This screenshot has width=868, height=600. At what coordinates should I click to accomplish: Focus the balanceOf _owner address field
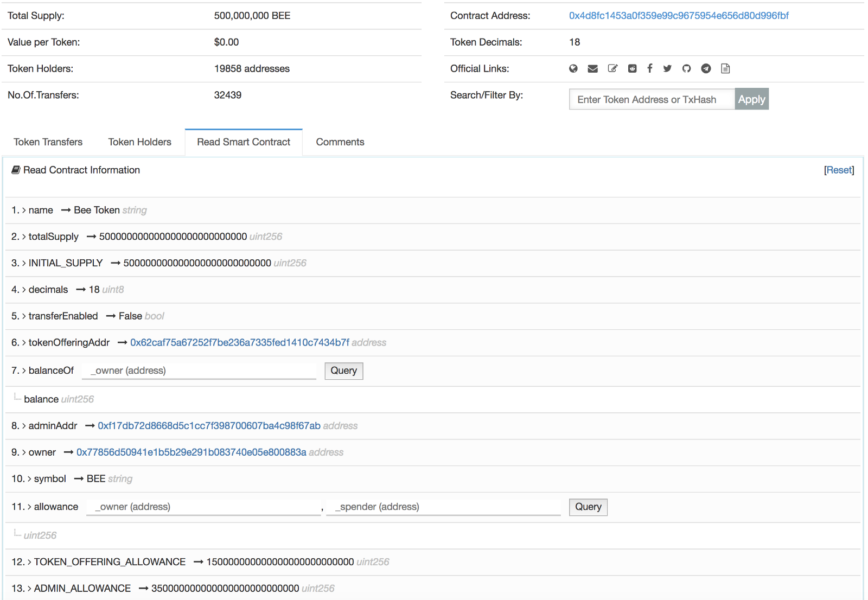(199, 371)
